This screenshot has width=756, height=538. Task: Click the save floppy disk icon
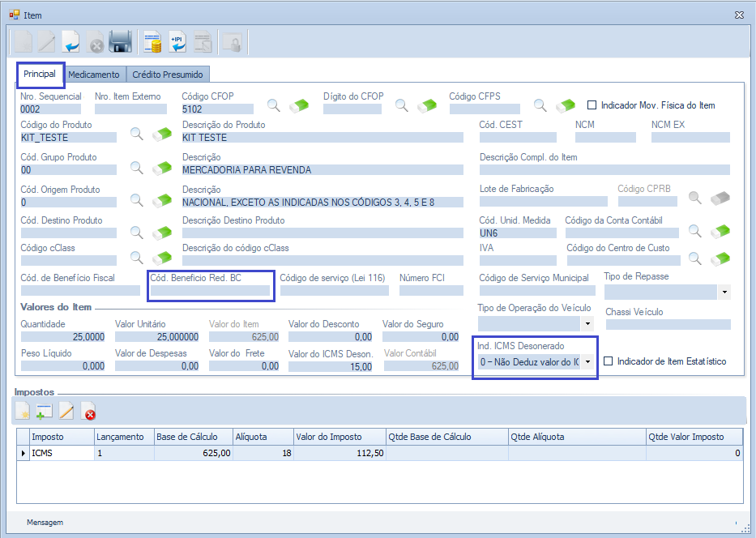121,42
